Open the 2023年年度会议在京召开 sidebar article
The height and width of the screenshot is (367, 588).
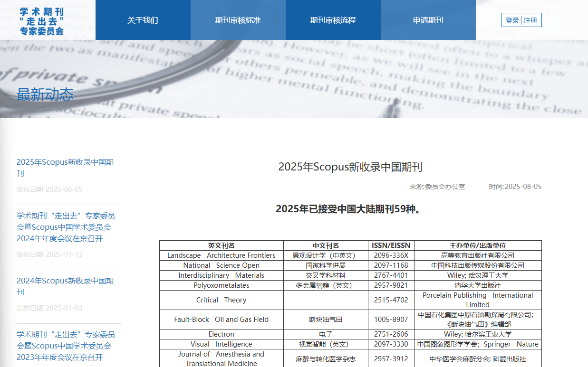click(66, 346)
